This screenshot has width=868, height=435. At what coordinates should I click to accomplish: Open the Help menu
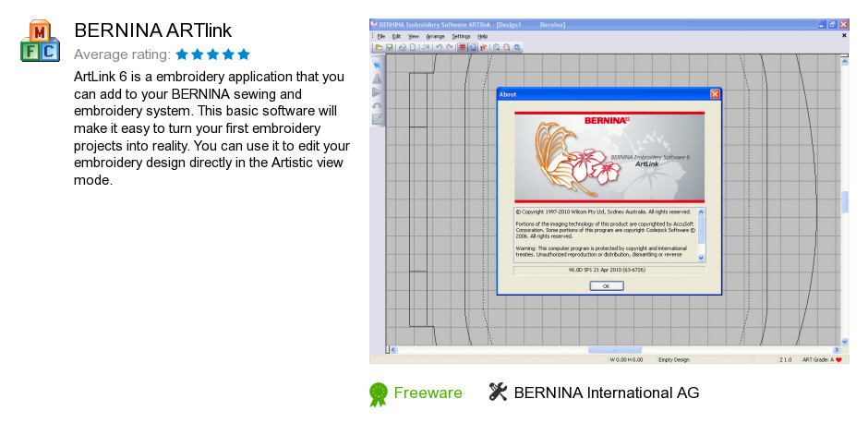coord(483,37)
